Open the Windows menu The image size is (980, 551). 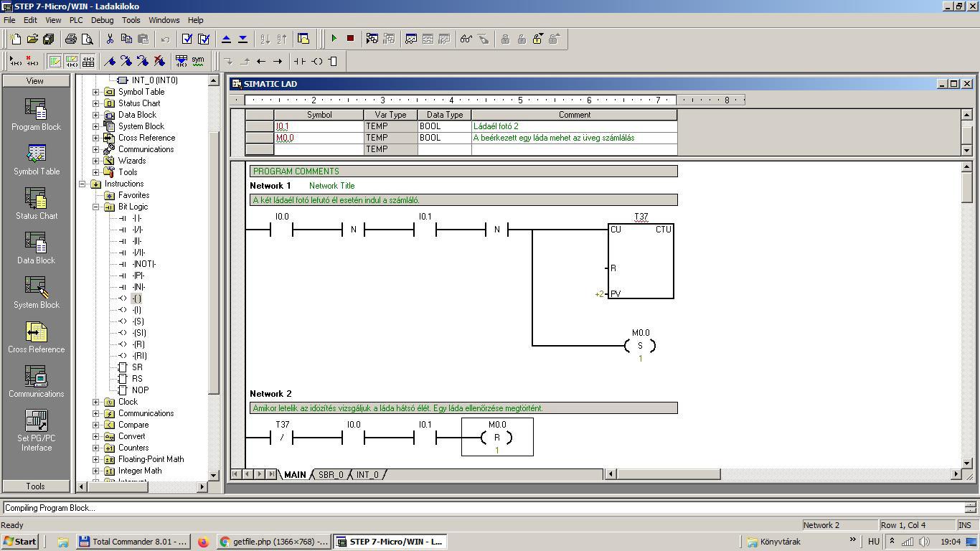[164, 20]
